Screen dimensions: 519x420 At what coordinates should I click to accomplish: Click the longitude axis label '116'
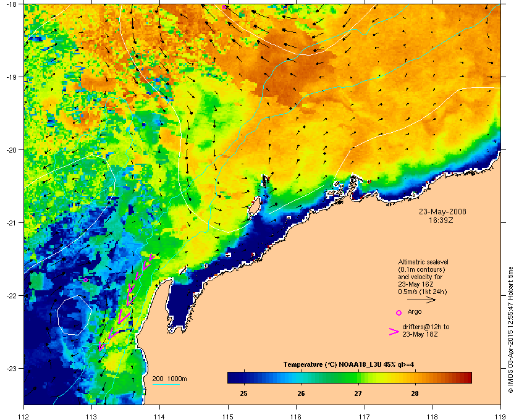(296, 417)
